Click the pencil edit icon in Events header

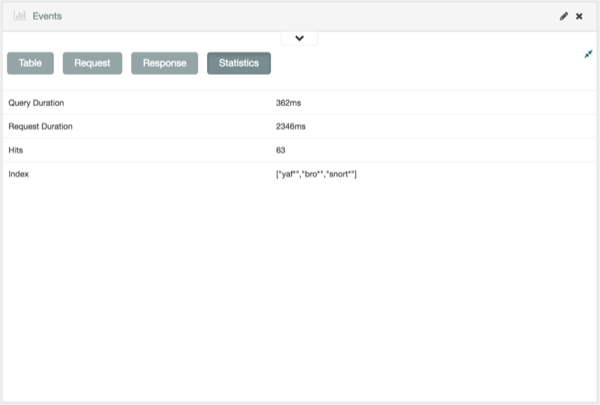tap(564, 16)
